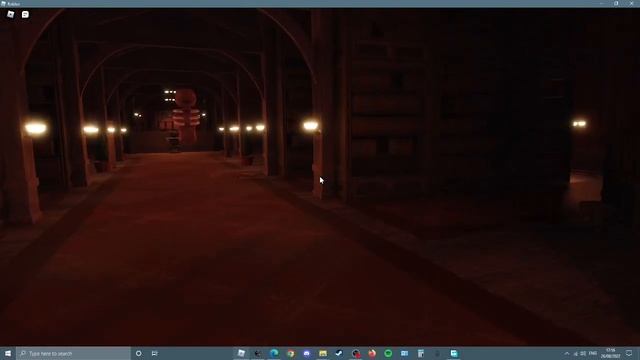Minimize the Roblox window
Screen dimensions: 640x360
pyautogui.click(x=601, y=4)
